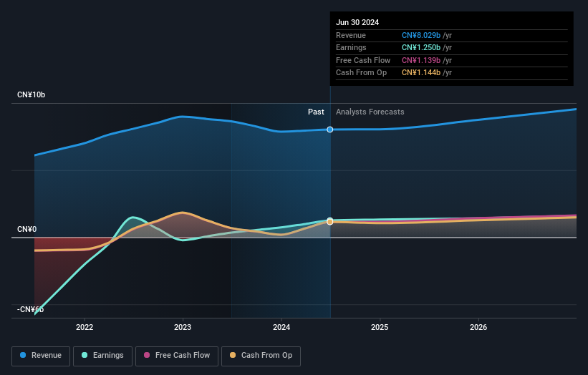588x375 pixels.
Task: Click the orange Cash From Op data point marker
Action: (x=330, y=222)
